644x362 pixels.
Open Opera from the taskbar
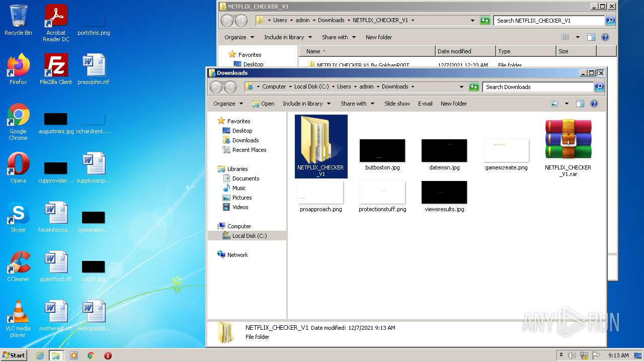point(108,355)
